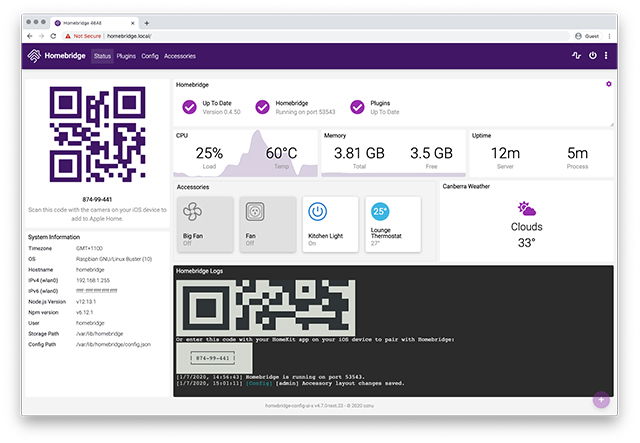This screenshot has height=443, width=640.
Task: Click the Up To Date checkmark icon
Action: [189, 107]
